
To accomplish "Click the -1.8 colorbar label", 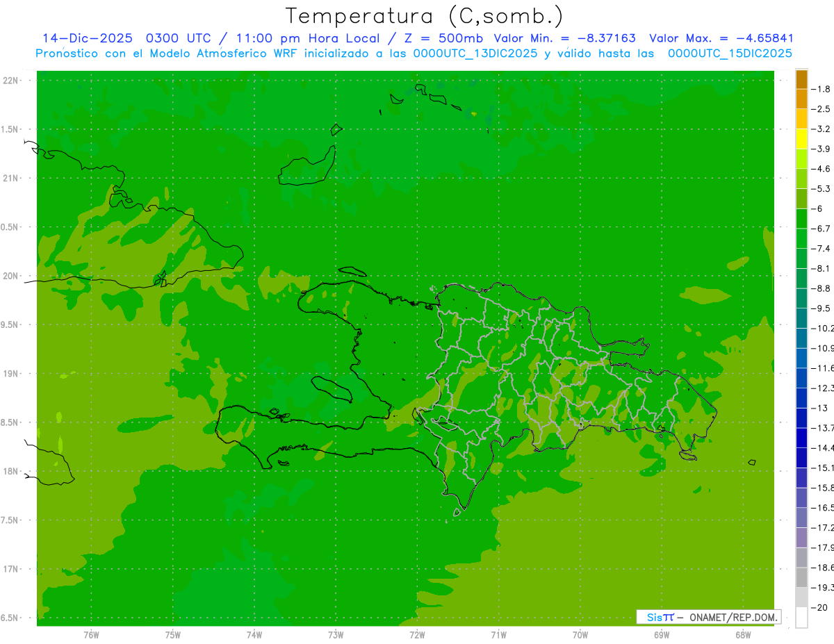I will pyautogui.click(x=821, y=89).
